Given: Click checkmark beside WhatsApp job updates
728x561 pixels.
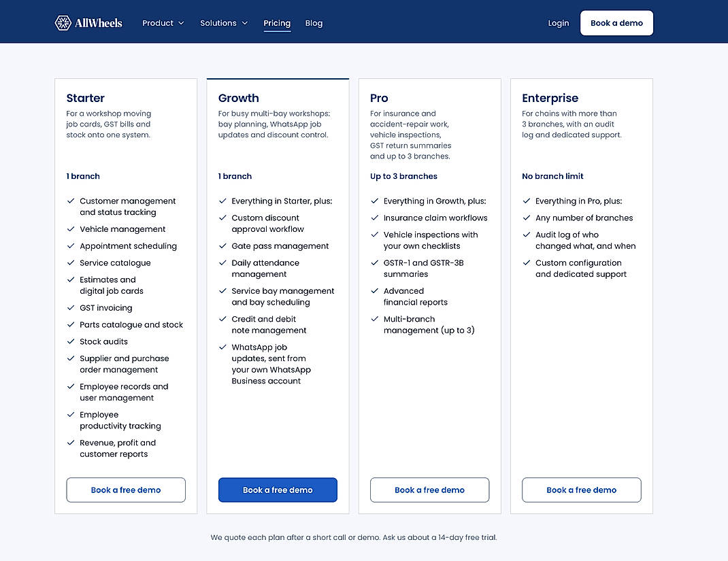Looking at the screenshot, I should coord(222,347).
